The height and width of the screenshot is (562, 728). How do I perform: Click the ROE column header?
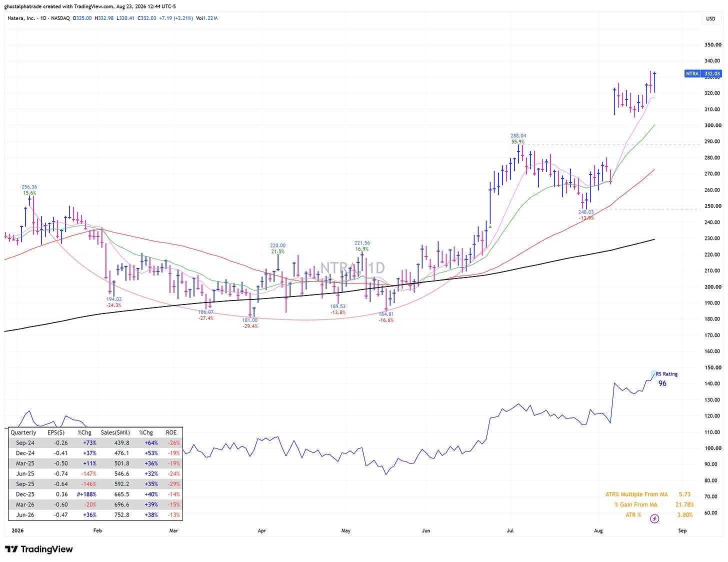pos(171,432)
